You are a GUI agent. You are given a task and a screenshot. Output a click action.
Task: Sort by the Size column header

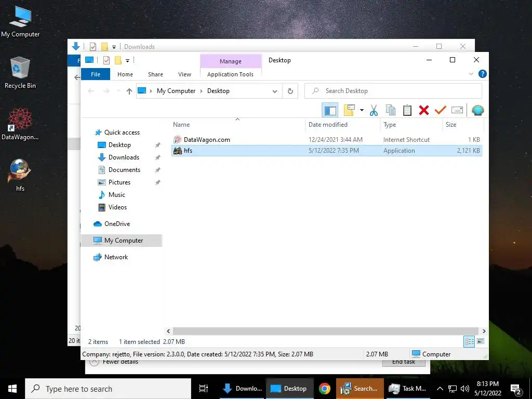point(463,125)
